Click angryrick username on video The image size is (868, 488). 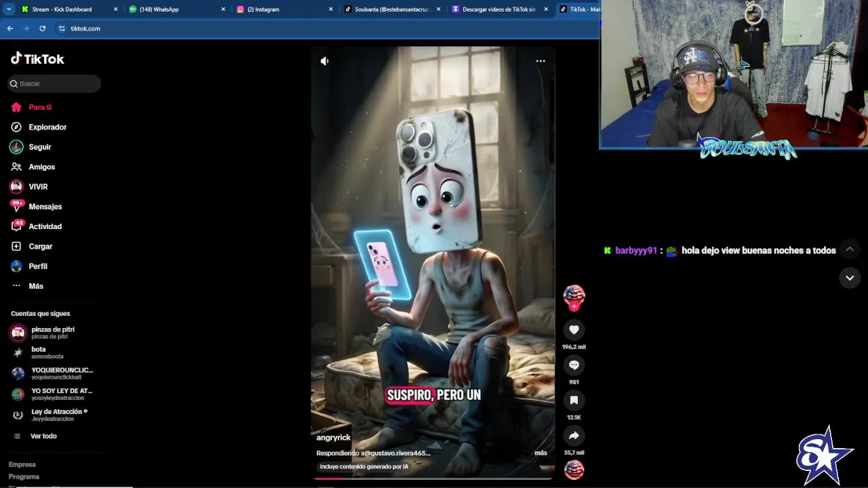point(334,438)
